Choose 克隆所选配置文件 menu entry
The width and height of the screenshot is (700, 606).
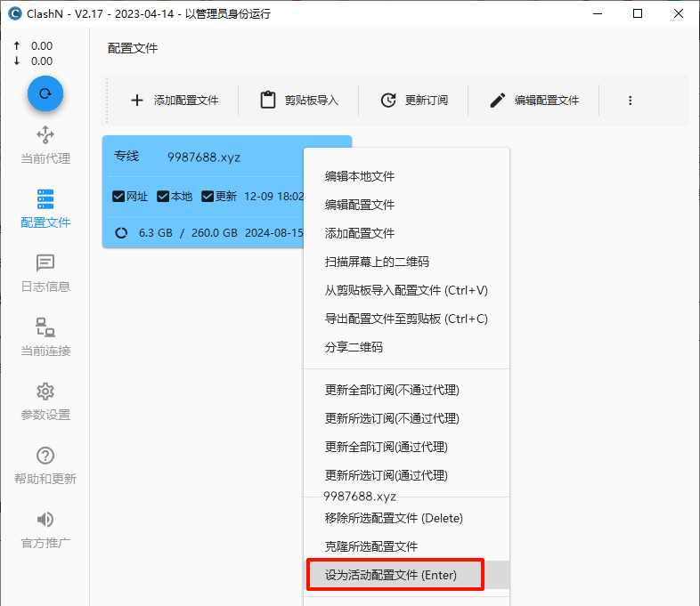[406, 546]
